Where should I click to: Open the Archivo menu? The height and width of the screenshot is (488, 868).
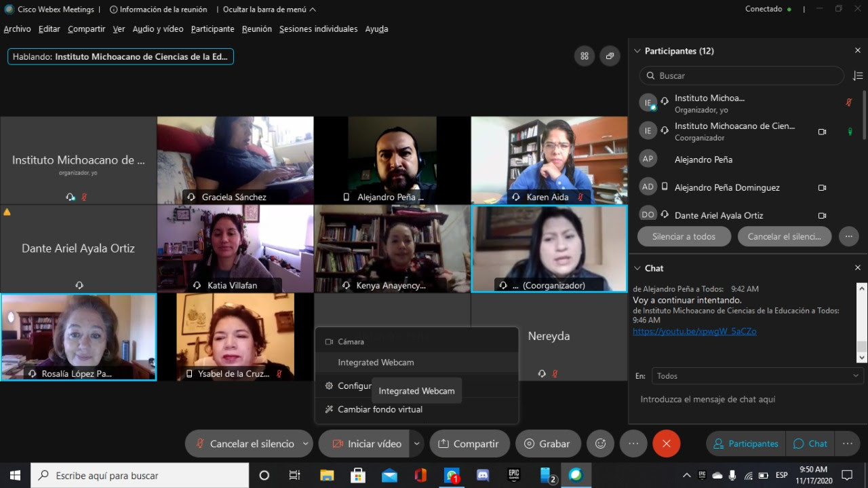point(18,29)
